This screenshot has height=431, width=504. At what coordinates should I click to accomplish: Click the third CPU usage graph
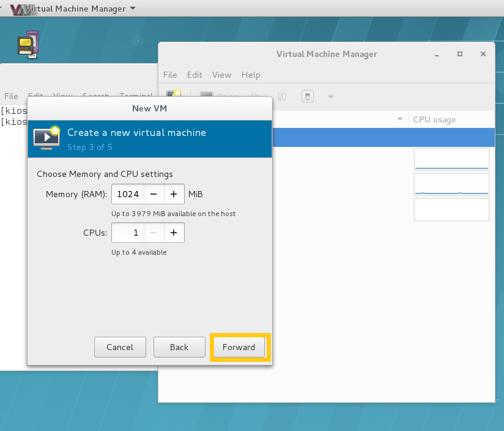click(x=451, y=210)
